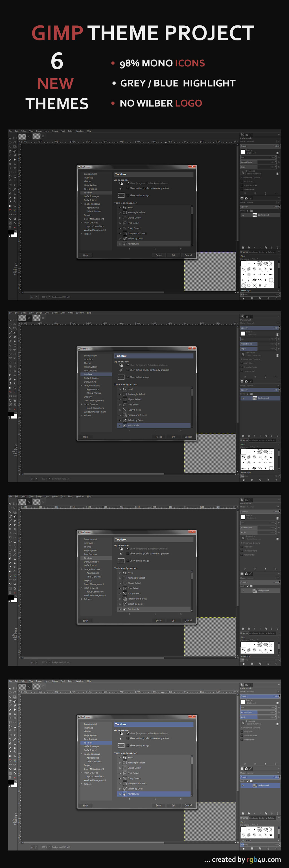The image size is (289, 868).
Task: Click anchor layer icon in topmost screenshot
Action: [x=272, y=247]
